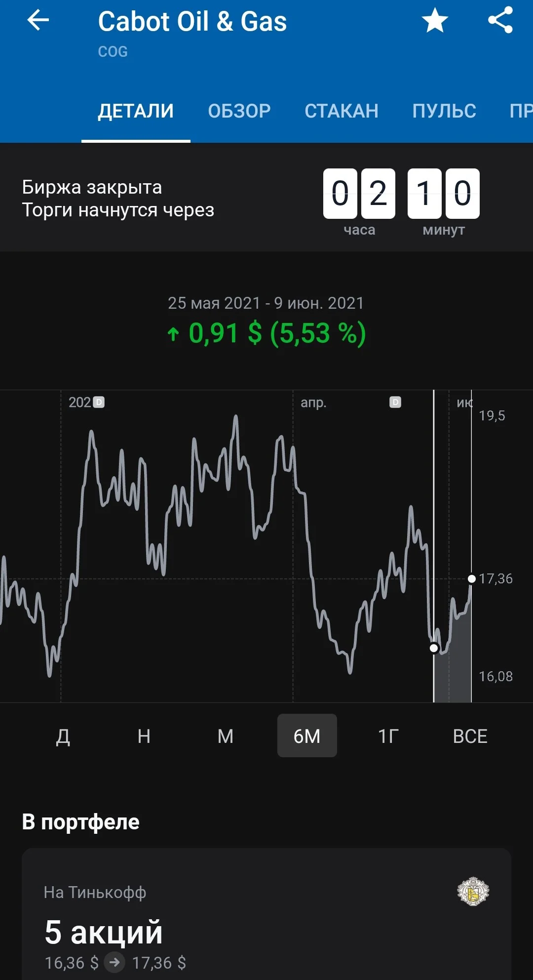Select the М chart period
The height and width of the screenshot is (980, 533).
pos(226,736)
